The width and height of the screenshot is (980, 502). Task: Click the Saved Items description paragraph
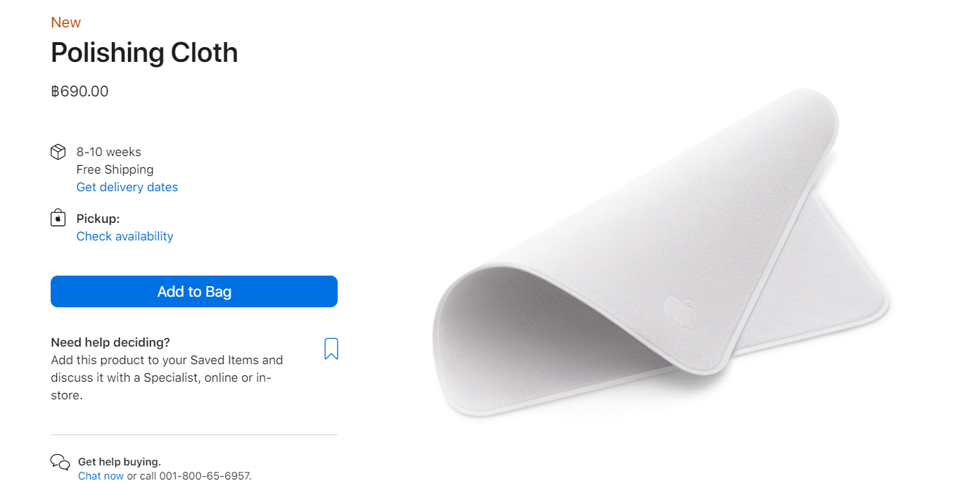point(167,378)
